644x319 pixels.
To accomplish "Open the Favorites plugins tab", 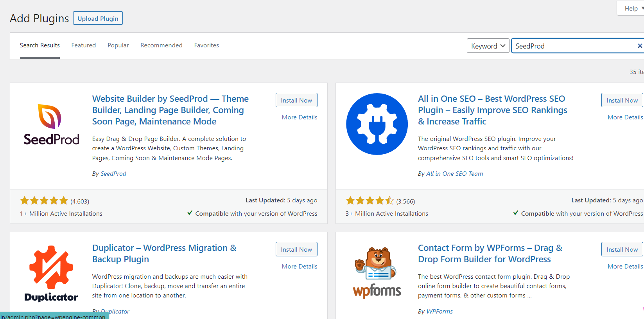I will click(x=206, y=45).
